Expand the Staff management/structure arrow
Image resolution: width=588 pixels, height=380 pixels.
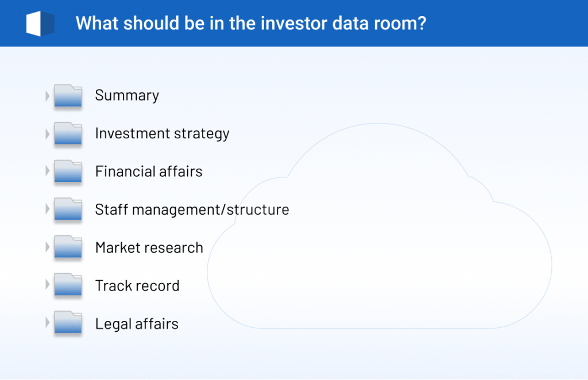[48, 210]
